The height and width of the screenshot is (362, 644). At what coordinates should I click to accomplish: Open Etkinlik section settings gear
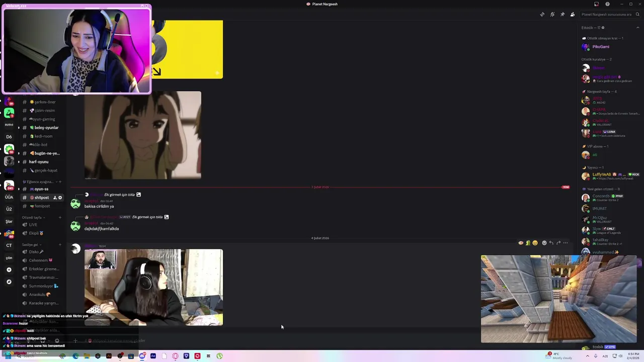603,28
